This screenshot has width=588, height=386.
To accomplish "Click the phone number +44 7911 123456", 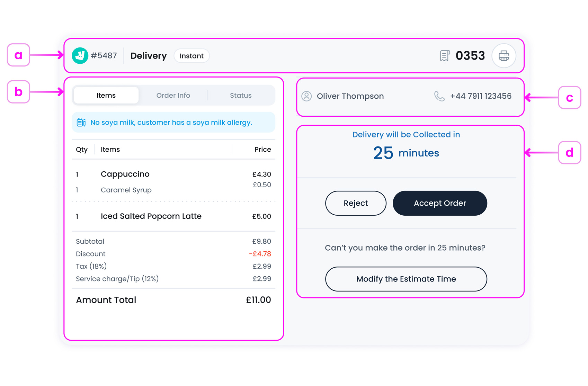I will 481,96.
